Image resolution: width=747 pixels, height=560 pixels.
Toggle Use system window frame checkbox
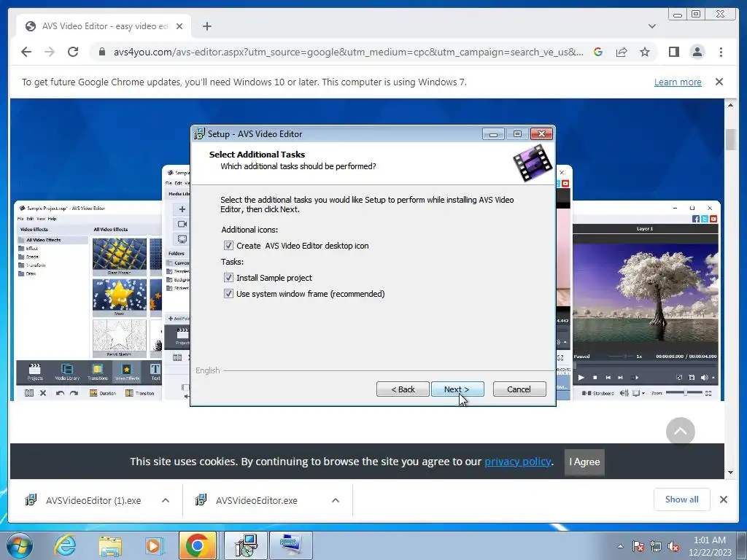tap(228, 294)
